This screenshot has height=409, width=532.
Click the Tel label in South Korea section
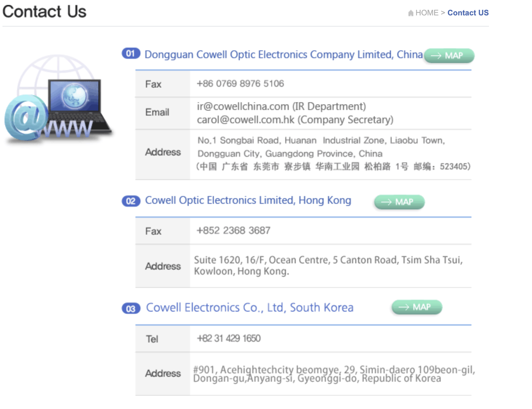click(152, 339)
